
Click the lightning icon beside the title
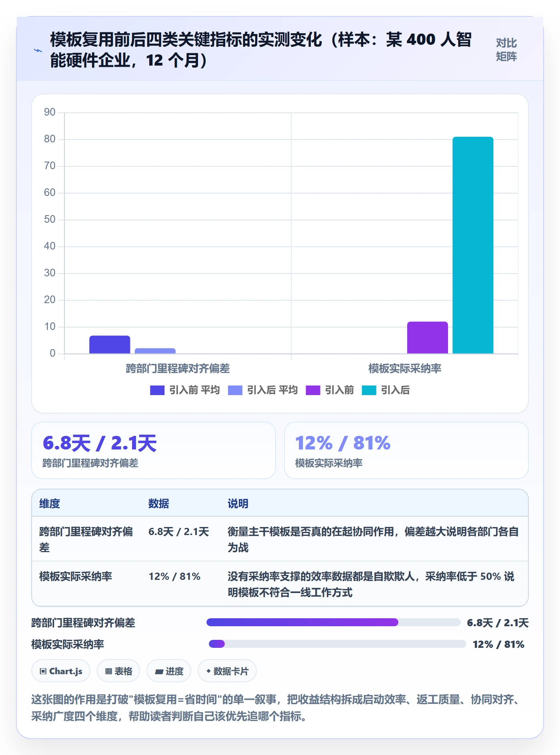pyautogui.click(x=38, y=50)
